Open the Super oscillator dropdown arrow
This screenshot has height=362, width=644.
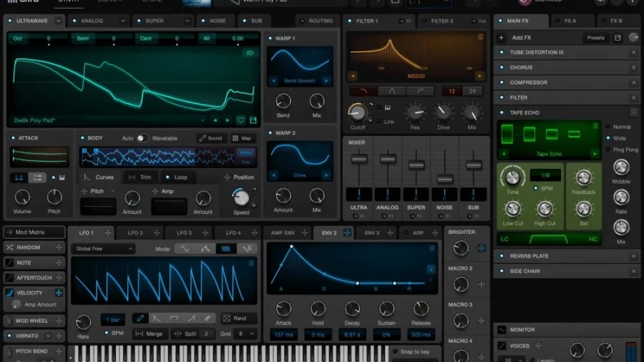[187, 21]
